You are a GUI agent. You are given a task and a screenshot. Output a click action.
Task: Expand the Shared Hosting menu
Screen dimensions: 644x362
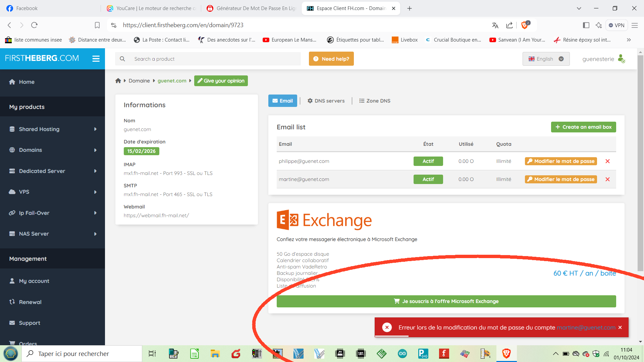point(53,129)
